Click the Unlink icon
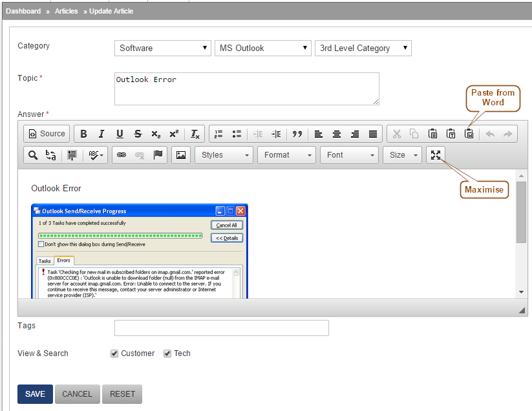Viewport: 532px width, 411px height. point(140,155)
